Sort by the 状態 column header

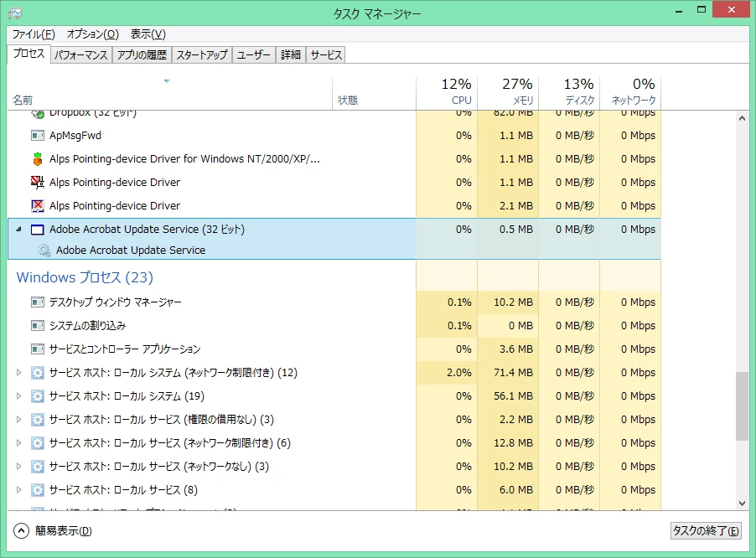(x=374, y=93)
